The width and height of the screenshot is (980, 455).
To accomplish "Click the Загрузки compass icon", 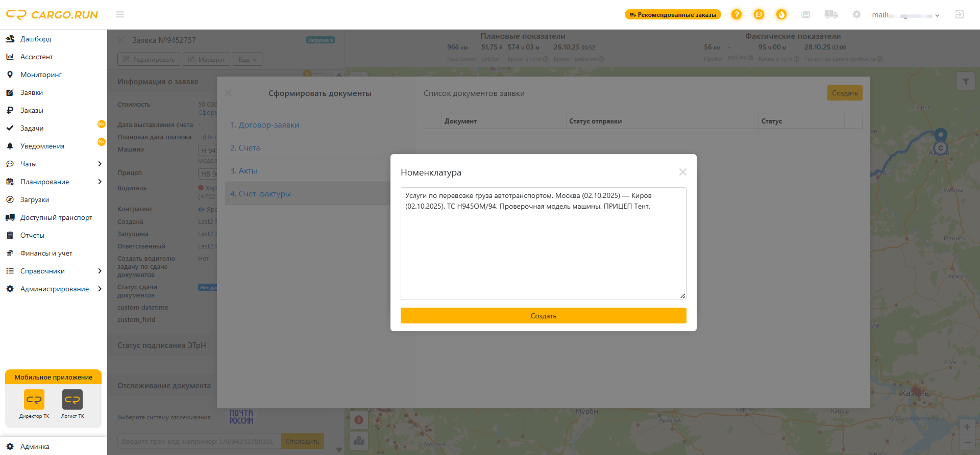I will [10, 199].
